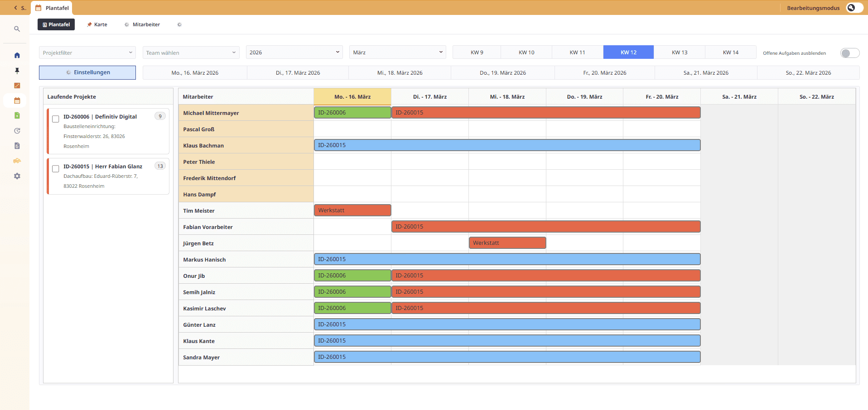The height and width of the screenshot is (410, 868).
Task: Open the pushpin icon in the sidebar
Action: tap(17, 71)
